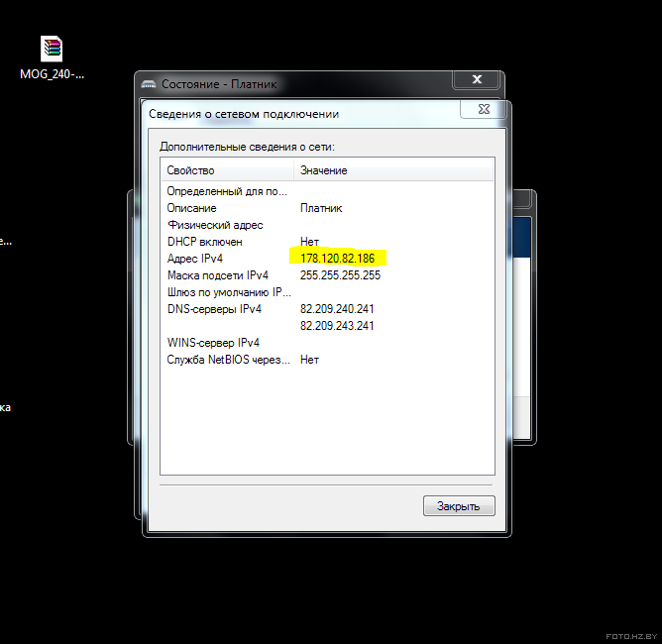Close the Сведения о сетевом подключении dialog

484,109
